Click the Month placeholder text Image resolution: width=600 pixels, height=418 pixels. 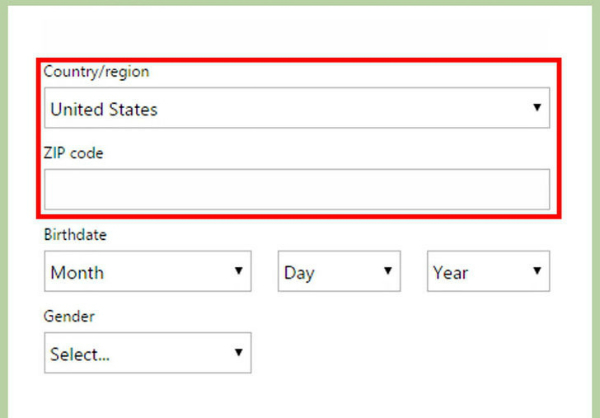(77, 272)
